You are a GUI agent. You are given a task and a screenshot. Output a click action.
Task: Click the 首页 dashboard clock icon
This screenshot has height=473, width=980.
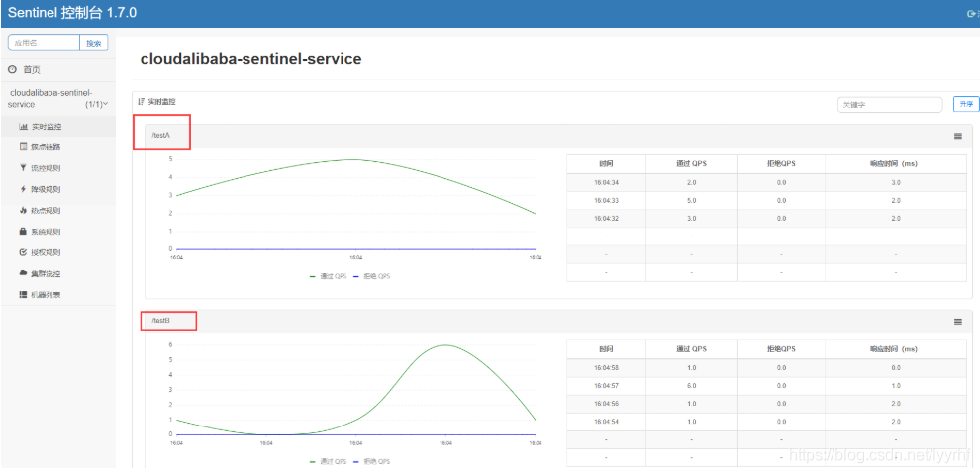(12, 70)
